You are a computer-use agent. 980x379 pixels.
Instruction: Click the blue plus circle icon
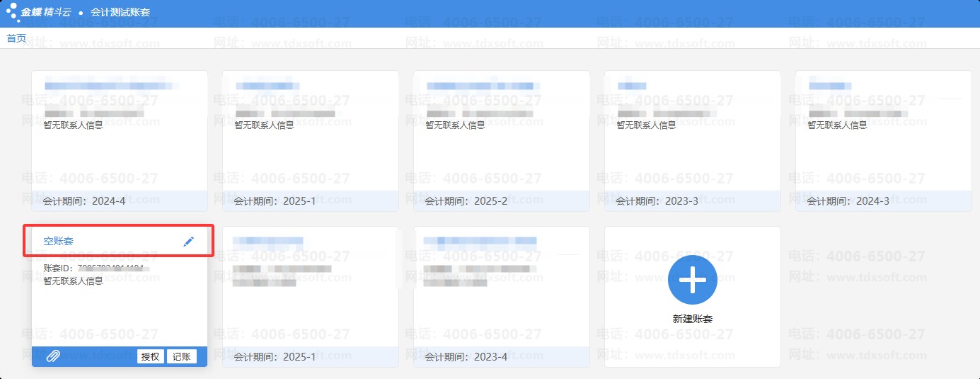coord(692,281)
